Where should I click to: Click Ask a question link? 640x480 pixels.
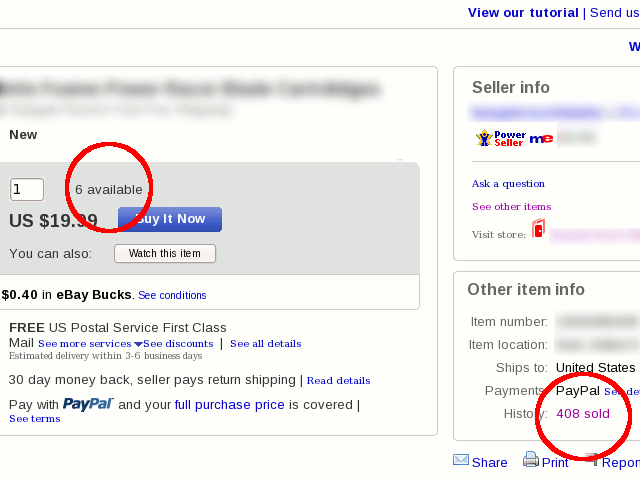point(508,184)
